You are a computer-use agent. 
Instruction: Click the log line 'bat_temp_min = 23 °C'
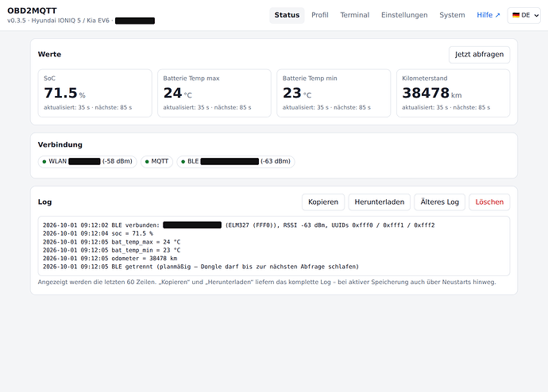click(111, 250)
